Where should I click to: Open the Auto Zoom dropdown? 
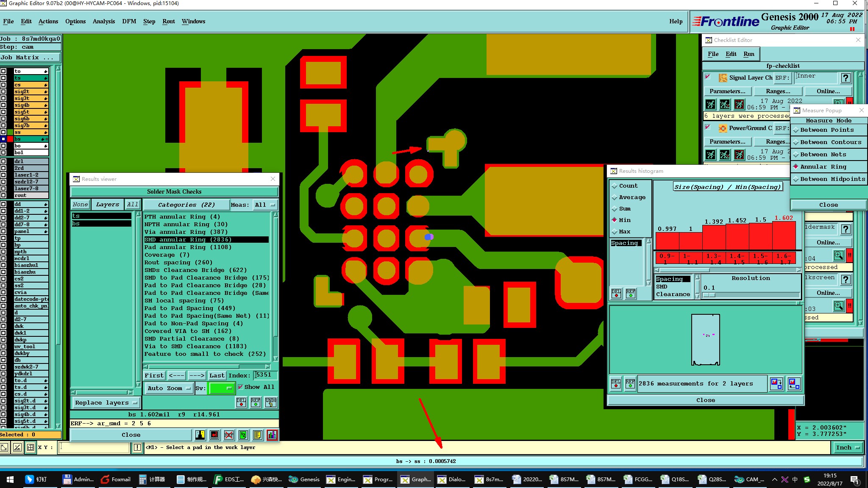(x=169, y=388)
